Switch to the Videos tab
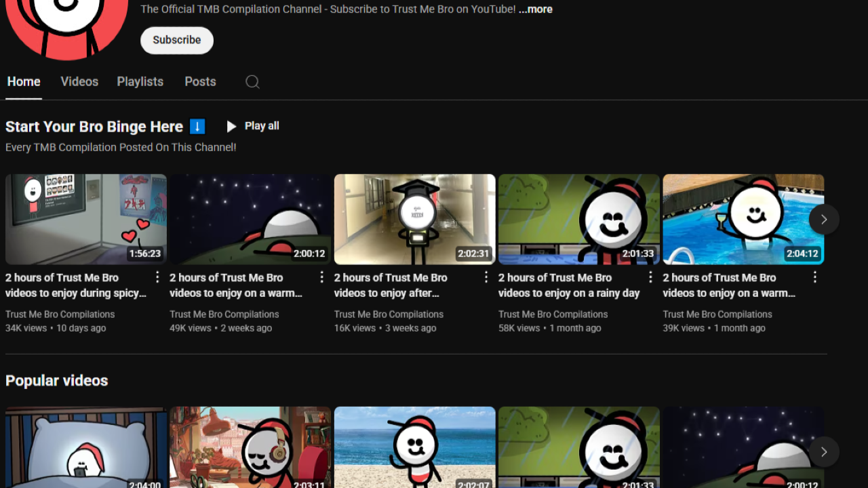The height and width of the screenshot is (488, 868). click(x=79, y=82)
